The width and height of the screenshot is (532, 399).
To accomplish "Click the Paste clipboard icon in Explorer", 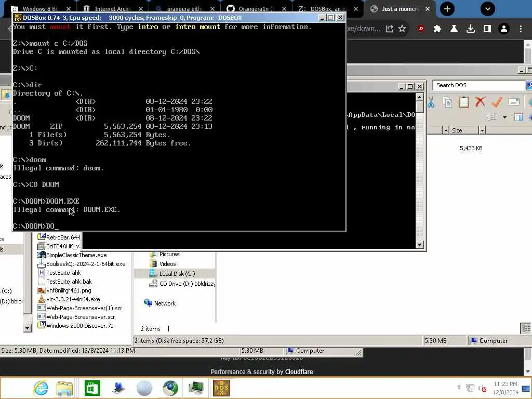I will 464,102.
